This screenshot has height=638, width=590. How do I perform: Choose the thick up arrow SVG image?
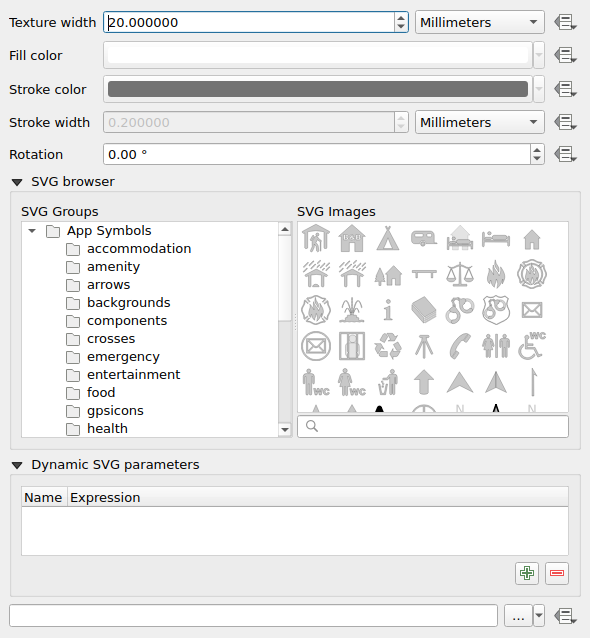pyautogui.click(x=424, y=382)
